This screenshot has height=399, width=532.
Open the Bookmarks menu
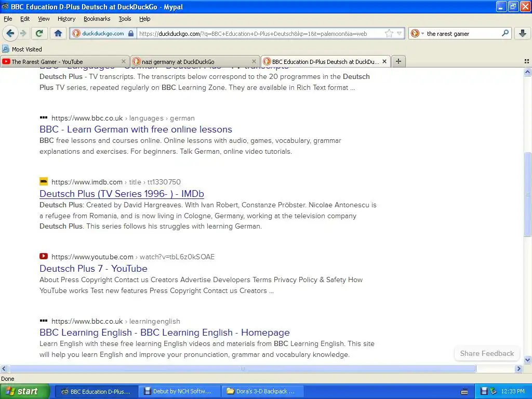pos(97,19)
